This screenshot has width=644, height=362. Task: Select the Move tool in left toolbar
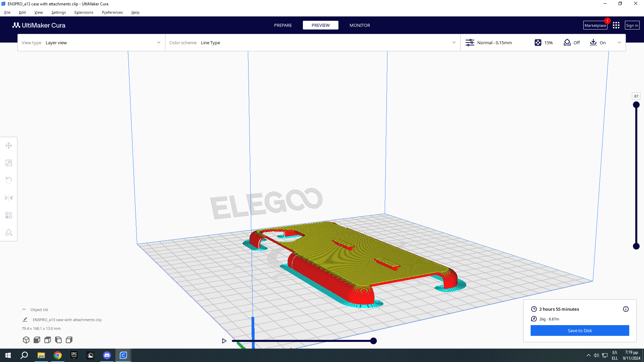coord(9,145)
